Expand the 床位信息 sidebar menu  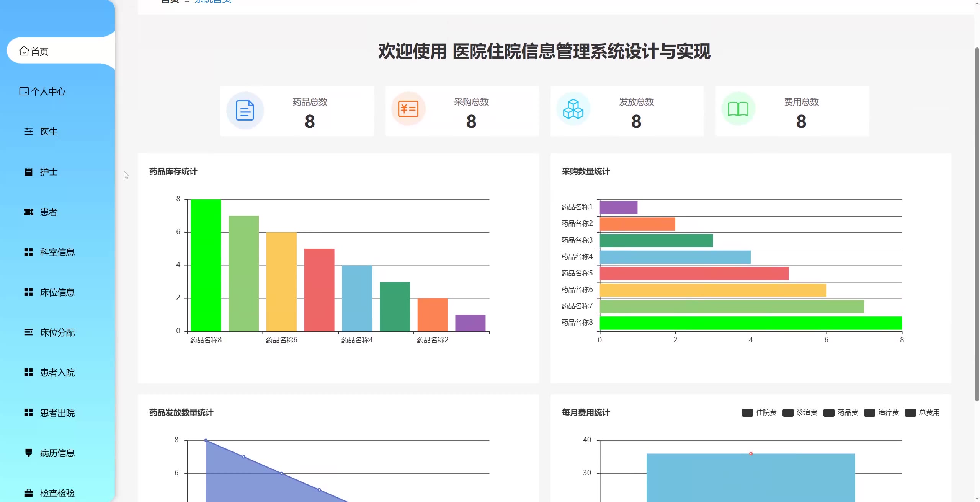coord(57,292)
